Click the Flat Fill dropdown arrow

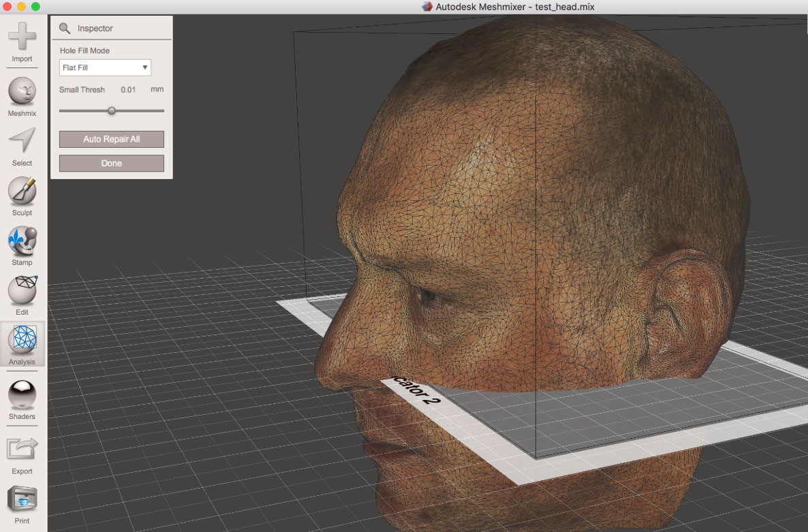click(145, 67)
